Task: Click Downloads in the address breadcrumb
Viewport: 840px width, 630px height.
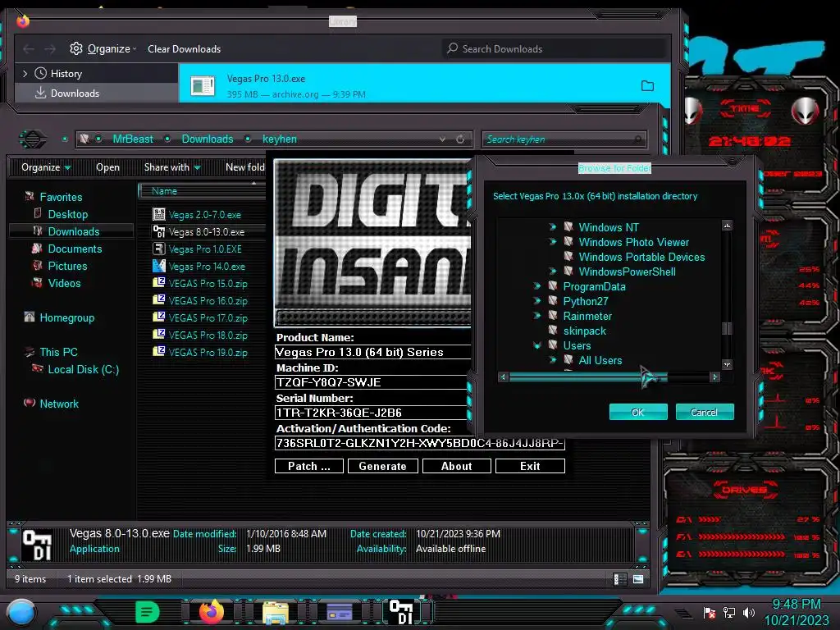Action: pyautogui.click(x=208, y=139)
